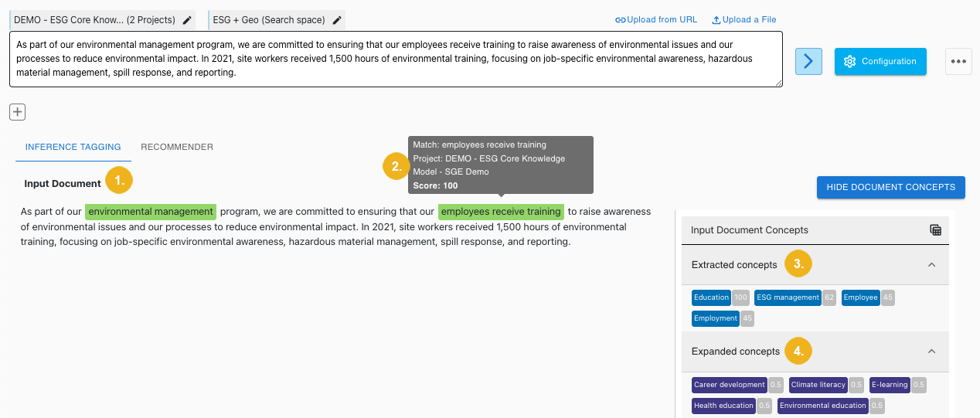Click the Climate literacy expanded concept tag
This screenshot has height=418, width=980.
click(x=818, y=385)
